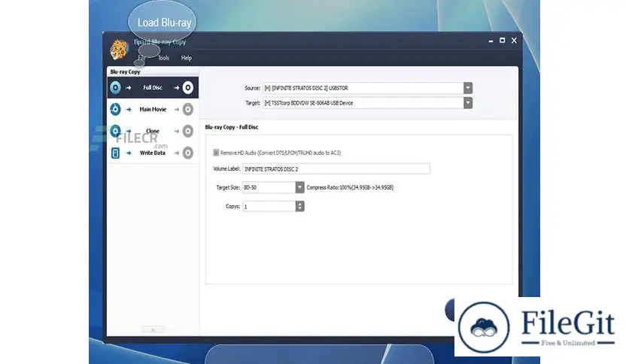Click the Copys number field
The width and height of the screenshot is (629, 364).
269,206
